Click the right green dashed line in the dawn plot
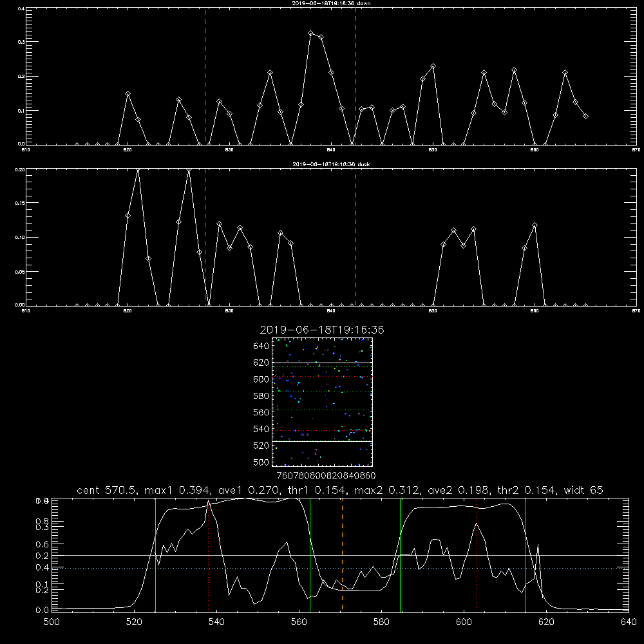Screen dimensions: 644x644 click(355, 76)
